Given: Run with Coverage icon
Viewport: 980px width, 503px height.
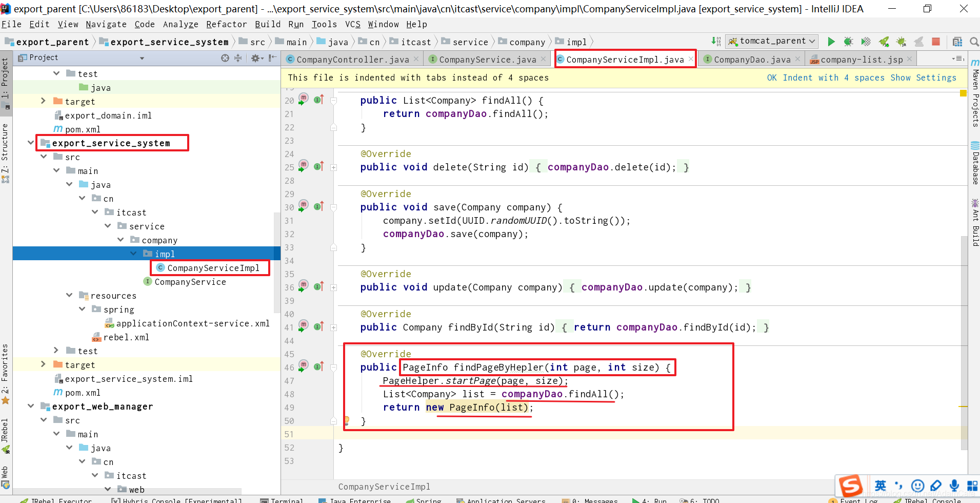Looking at the screenshot, I should [866, 42].
